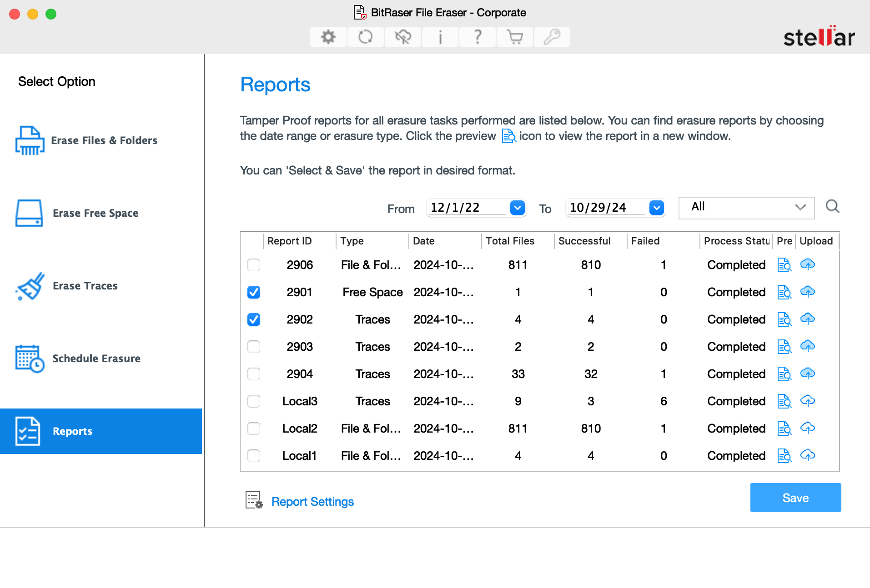Check the box for report 2903
Image resolution: width=870 pixels, height=588 pixels.
(x=254, y=347)
